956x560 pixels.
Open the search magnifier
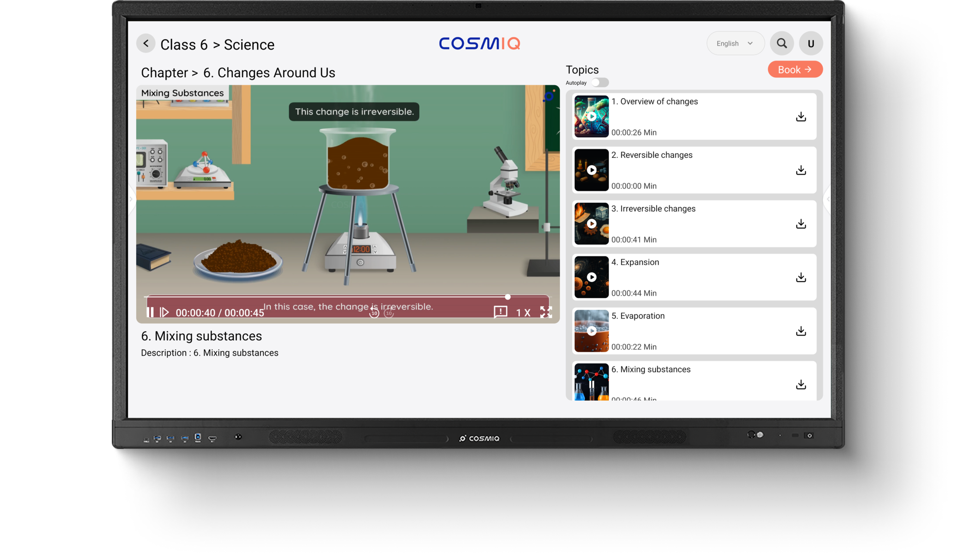click(782, 43)
